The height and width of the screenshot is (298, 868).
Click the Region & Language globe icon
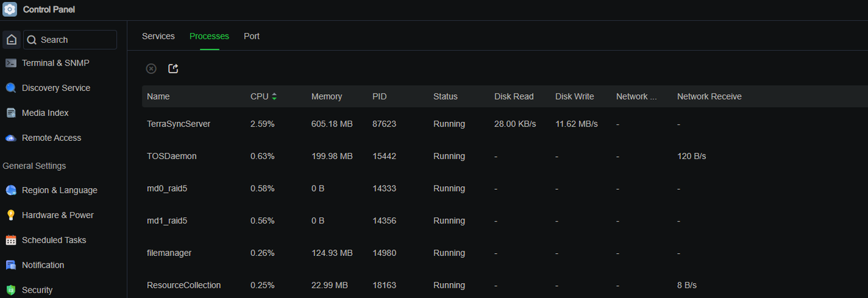click(11, 190)
